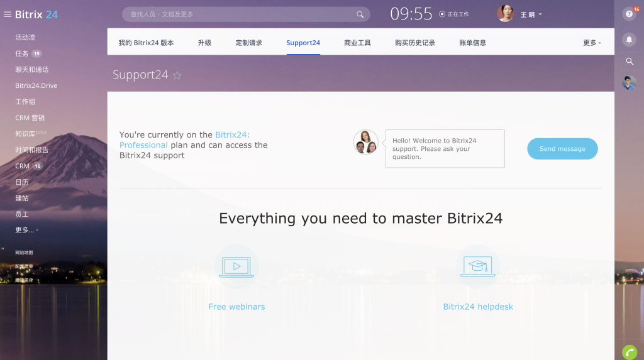
Task: Click the 王明 profile photo
Action: click(505, 14)
